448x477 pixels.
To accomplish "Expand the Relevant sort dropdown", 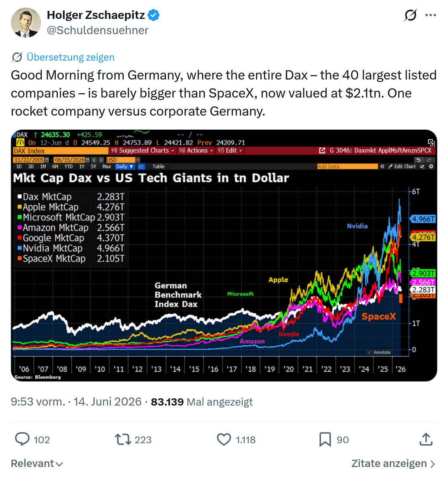I will [37, 463].
